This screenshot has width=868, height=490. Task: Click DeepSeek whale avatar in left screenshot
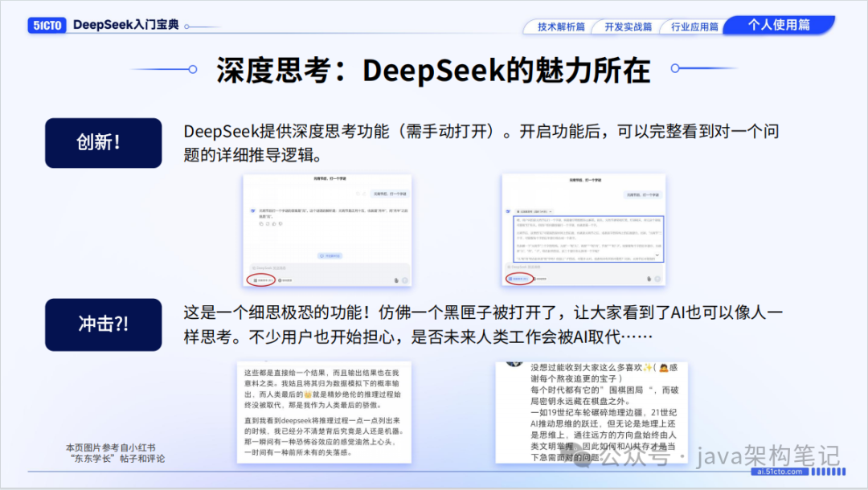(253, 210)
